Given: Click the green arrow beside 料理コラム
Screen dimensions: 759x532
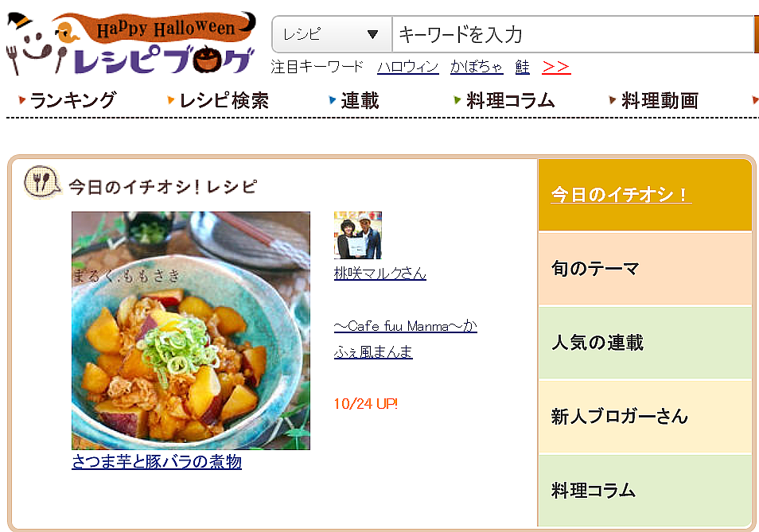Looking at the screenshot, I should (x=457, y=100).
